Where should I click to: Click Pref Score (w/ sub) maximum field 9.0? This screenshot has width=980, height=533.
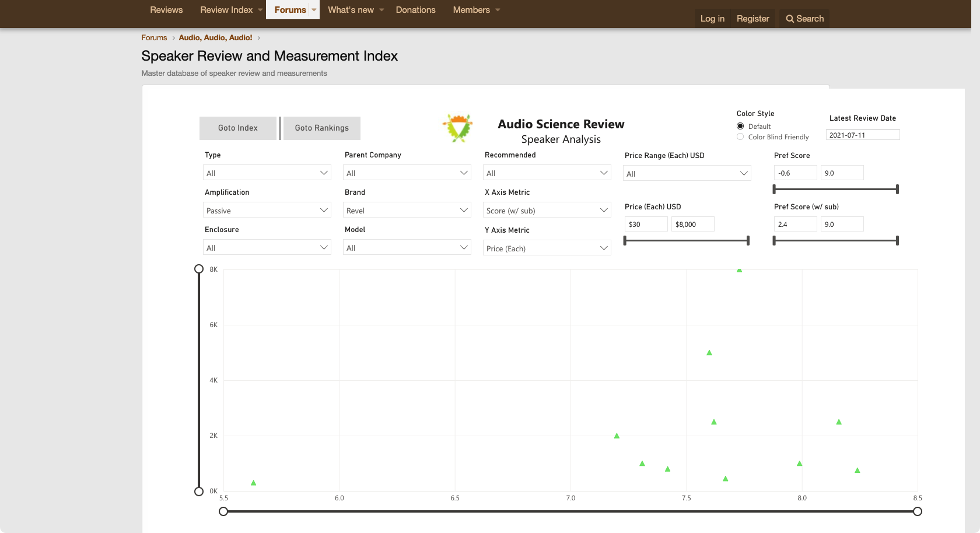coord(842,224)
